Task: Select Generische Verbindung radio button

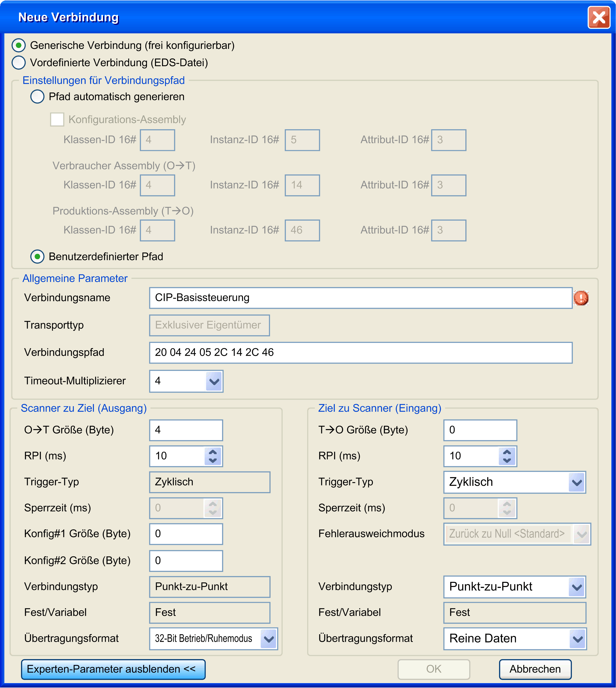Action: 18,45
